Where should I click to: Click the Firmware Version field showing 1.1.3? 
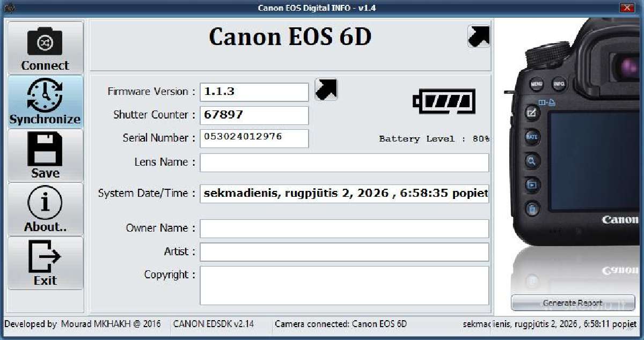pyautogui.click(x=254, y=92)
